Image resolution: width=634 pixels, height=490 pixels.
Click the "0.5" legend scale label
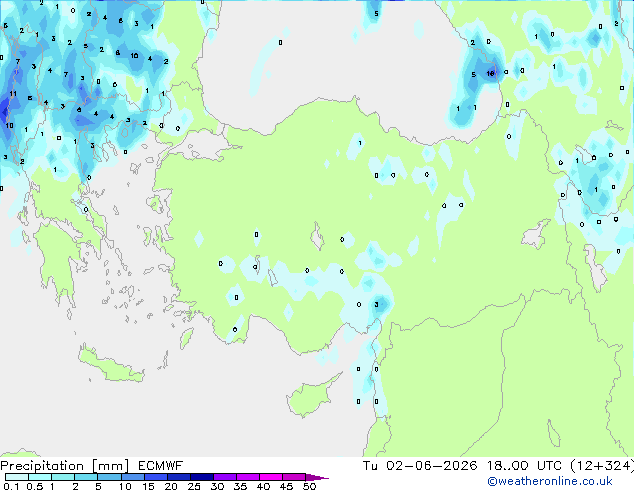click(x=34, y=486)
